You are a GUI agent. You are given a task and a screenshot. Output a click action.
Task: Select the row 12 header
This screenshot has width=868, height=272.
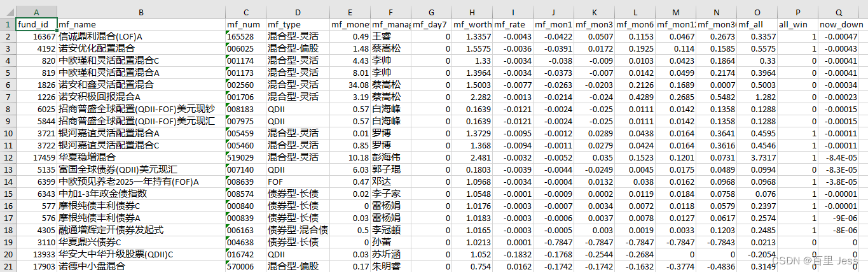click(8, 157)
